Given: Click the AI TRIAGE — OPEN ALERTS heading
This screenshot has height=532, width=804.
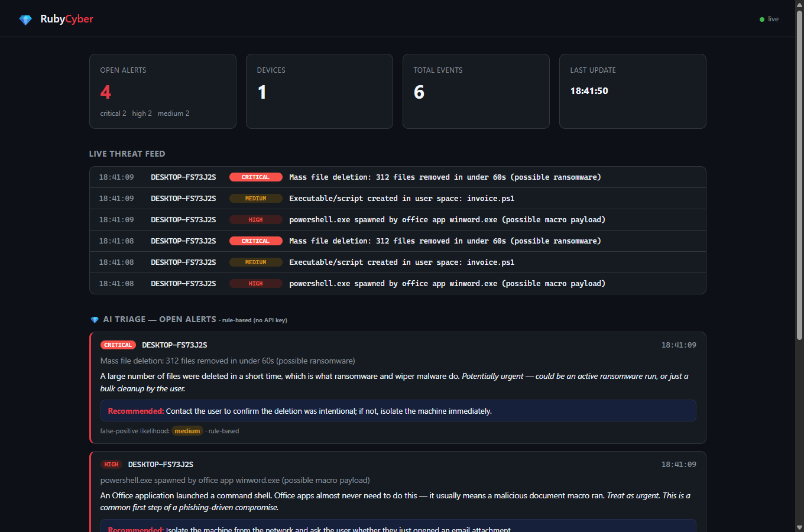Looking at the screenshot, I should pos(160,319).
